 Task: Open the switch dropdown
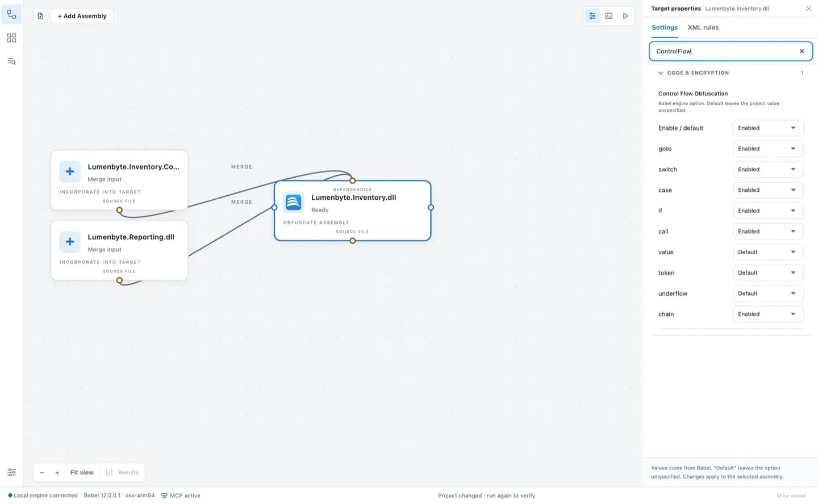[767, 170]
